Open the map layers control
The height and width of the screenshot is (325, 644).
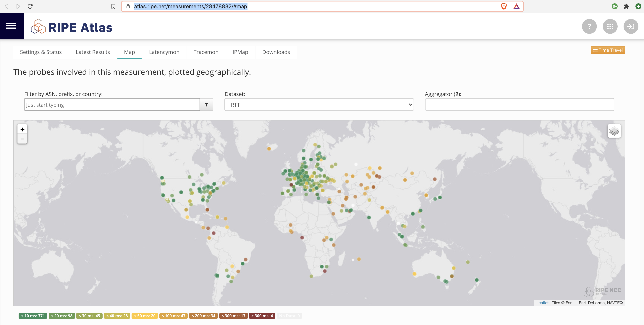614,131
